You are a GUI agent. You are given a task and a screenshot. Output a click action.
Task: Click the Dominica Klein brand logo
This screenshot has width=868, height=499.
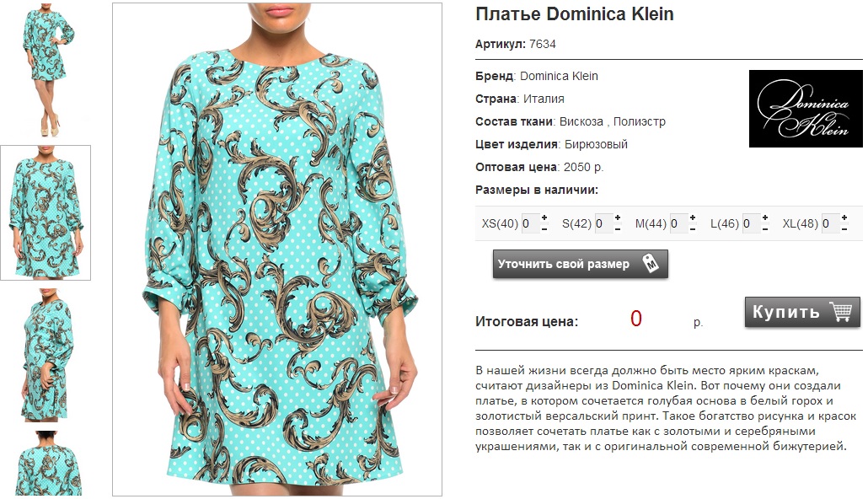806,109
